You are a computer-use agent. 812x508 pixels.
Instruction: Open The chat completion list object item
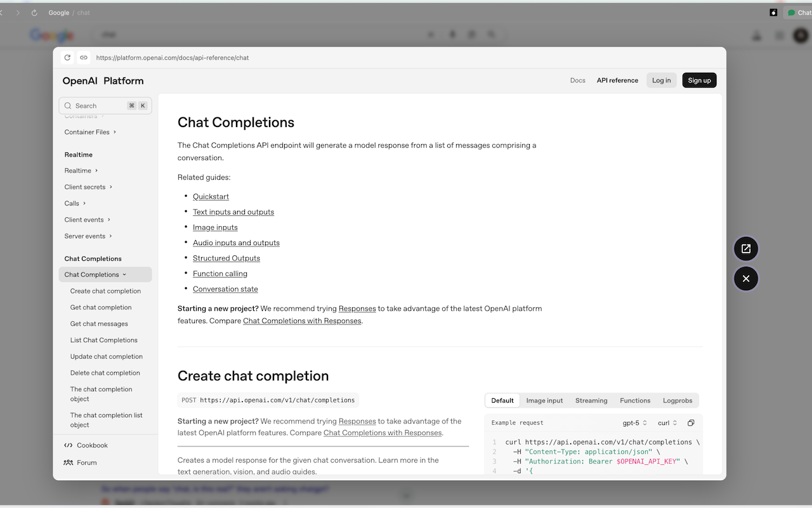click(106, 420)
